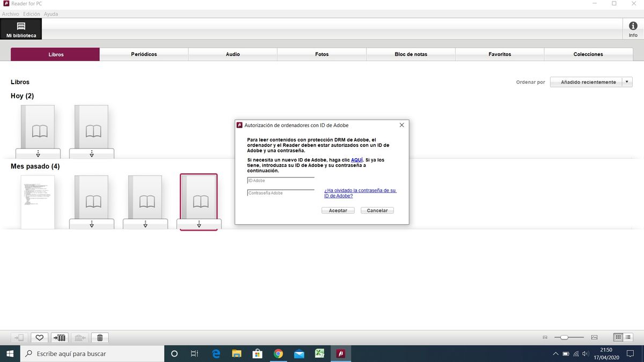
Task: Click the large thumbnail size icon
Action: (x=594, y=337)
